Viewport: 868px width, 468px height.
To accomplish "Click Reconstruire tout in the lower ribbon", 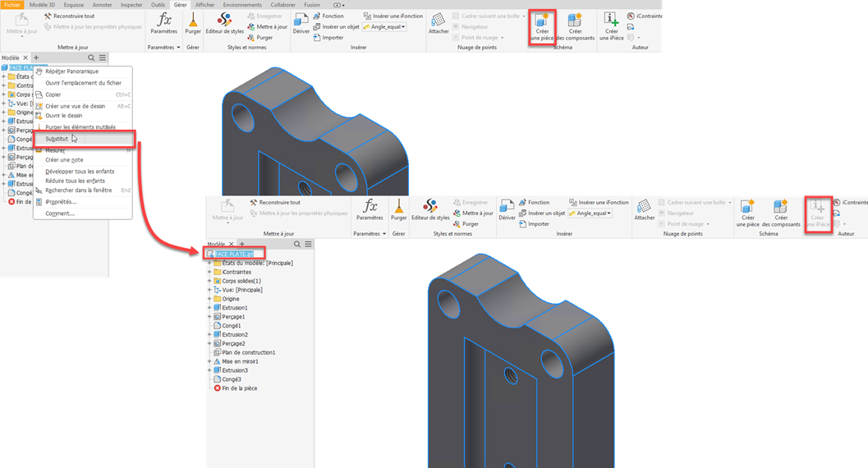I will (275, 203).
